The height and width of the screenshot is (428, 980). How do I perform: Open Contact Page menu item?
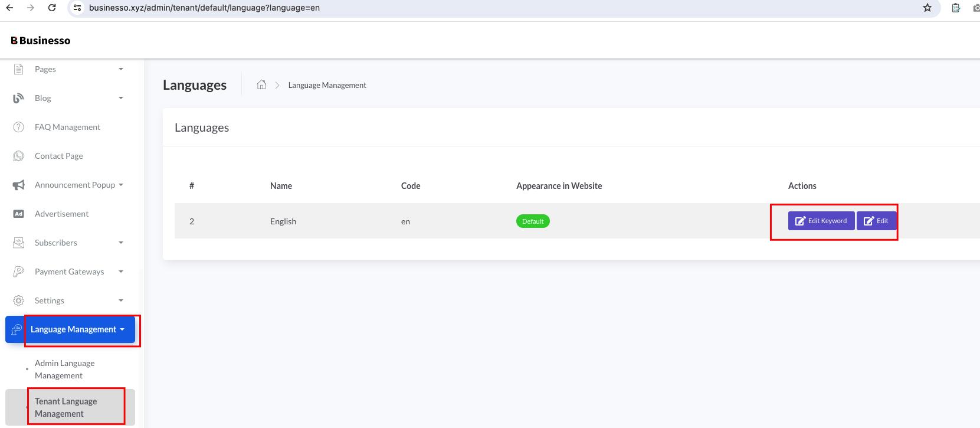[x=59, y=156]
